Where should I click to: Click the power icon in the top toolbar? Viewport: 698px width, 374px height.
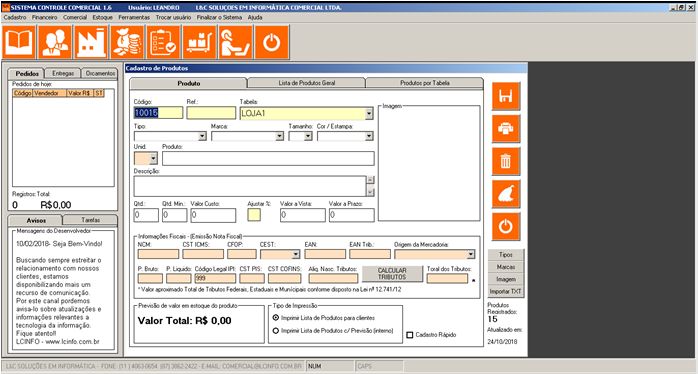point(272,42)
